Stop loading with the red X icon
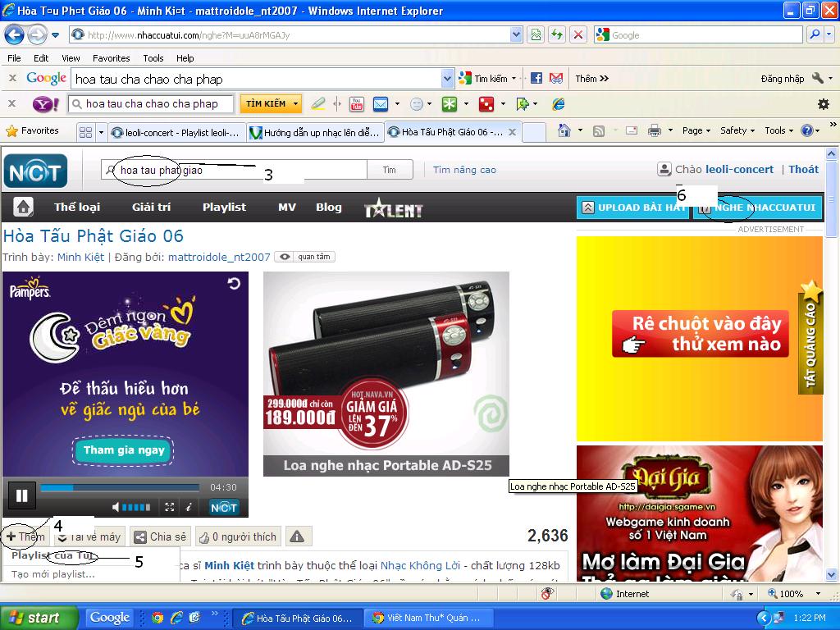 click(578, 35)
